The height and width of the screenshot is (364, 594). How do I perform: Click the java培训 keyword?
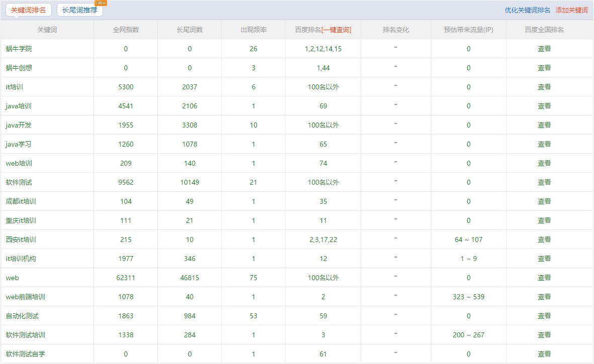[x=19, y=106]
